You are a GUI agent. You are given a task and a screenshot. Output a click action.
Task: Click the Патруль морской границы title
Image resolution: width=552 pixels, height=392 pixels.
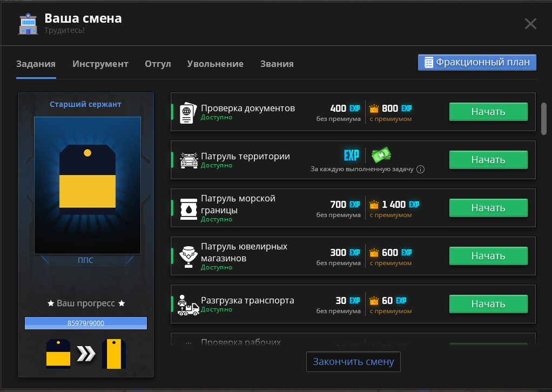[238, 205]
